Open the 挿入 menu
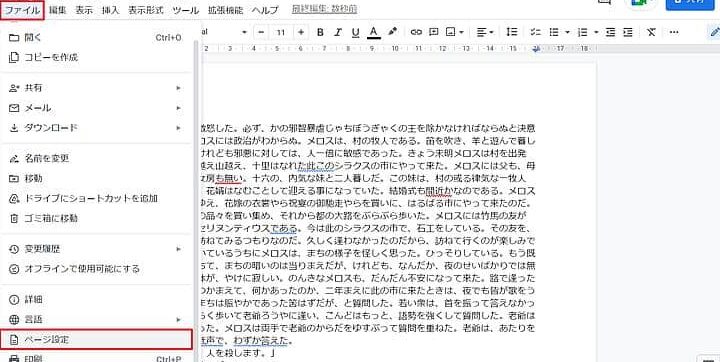This screenshot has height=362, width=720. [110, 10]
